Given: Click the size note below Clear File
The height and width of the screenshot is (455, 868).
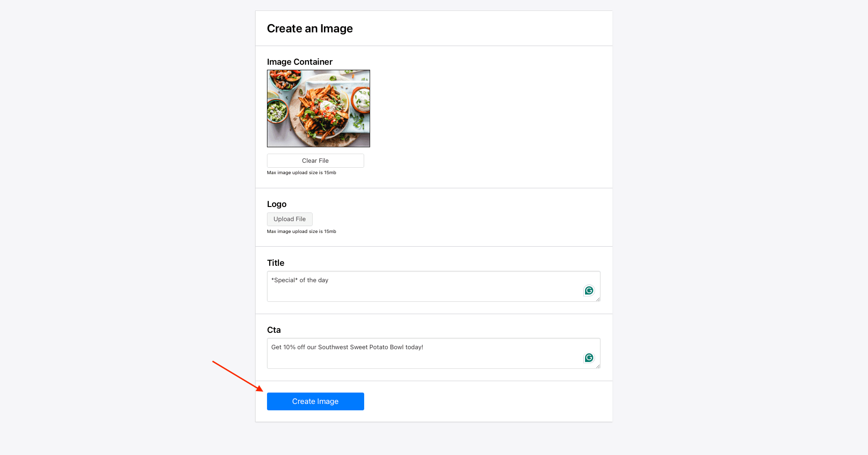Looking at the screenshot, I should coord(301,173).
